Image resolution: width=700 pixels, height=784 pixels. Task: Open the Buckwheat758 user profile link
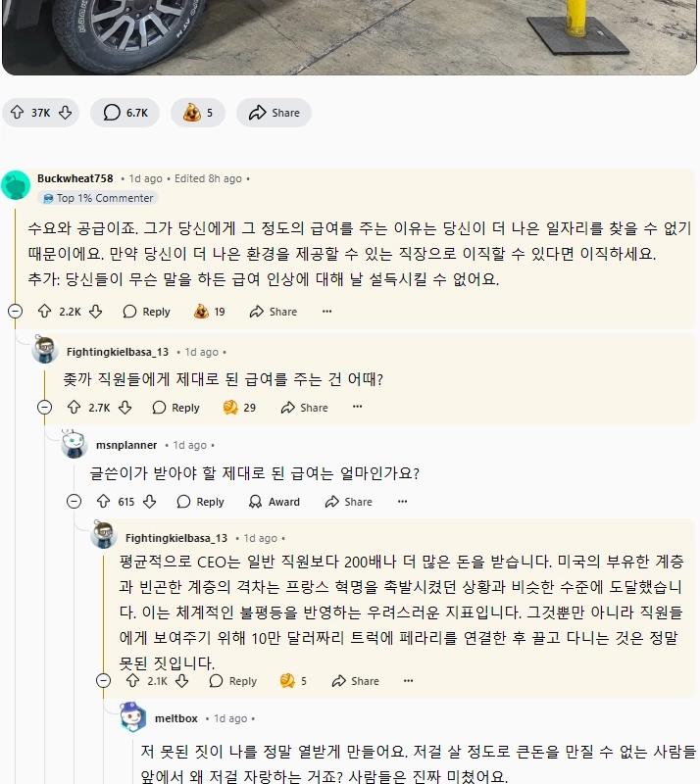pos(75,178)
